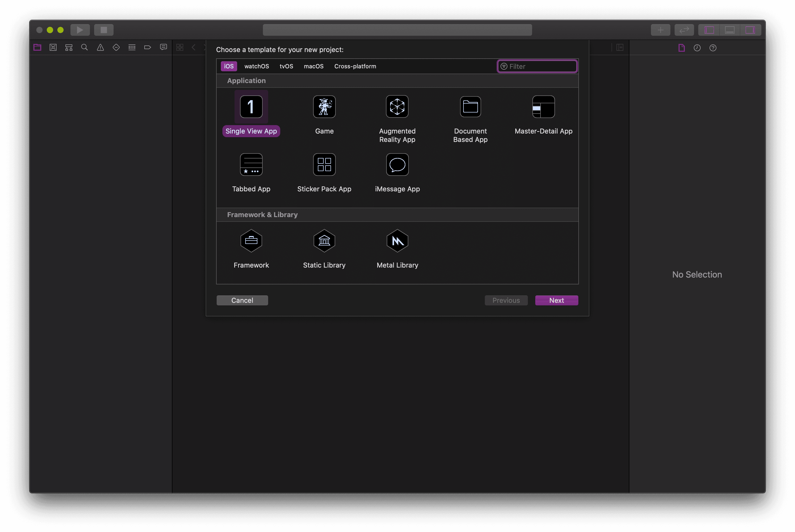Click the Previous button

pyautogui.click(x=506, y=300)
